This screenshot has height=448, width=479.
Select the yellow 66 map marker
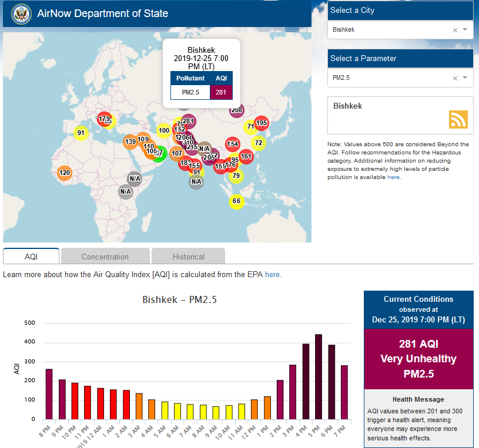pyautogui.click(x=236, y=201)
